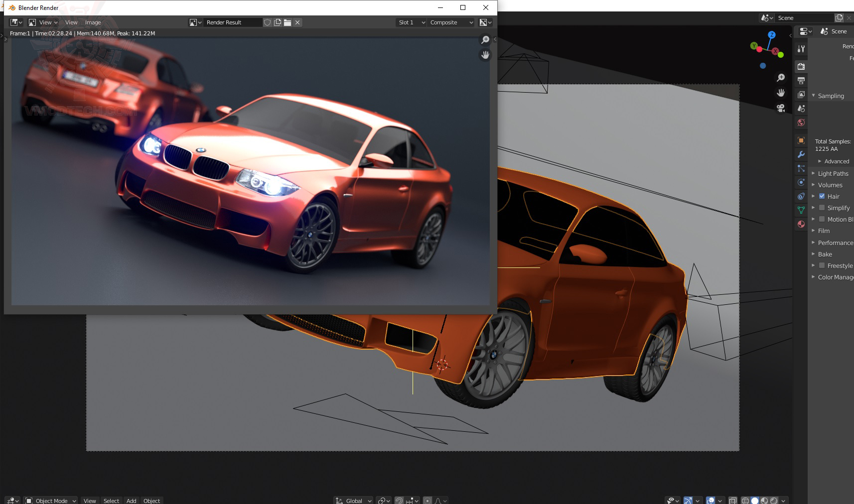Switch to rendered viewport shading
This screenshot has height=504, width=854.
(774, 501)
